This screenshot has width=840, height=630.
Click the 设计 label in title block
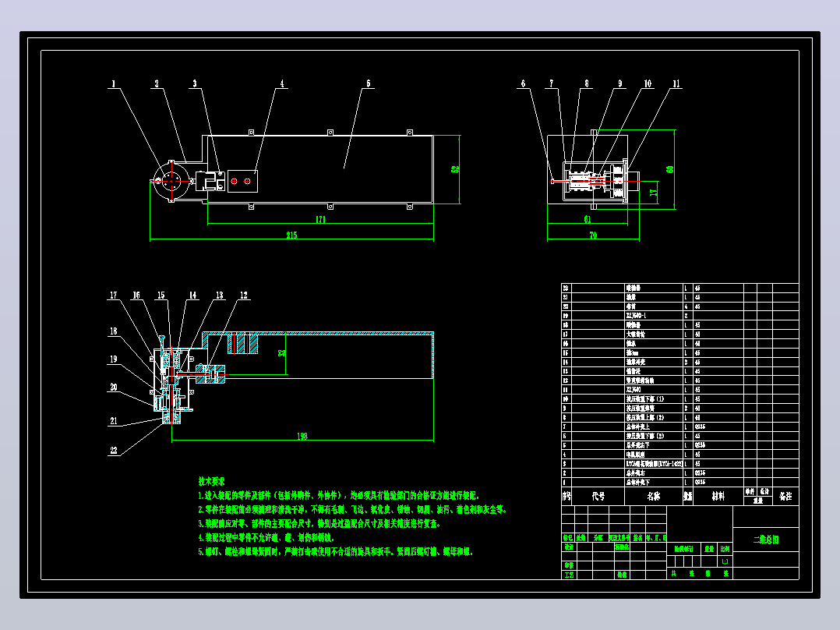click(x=569, y=547)
